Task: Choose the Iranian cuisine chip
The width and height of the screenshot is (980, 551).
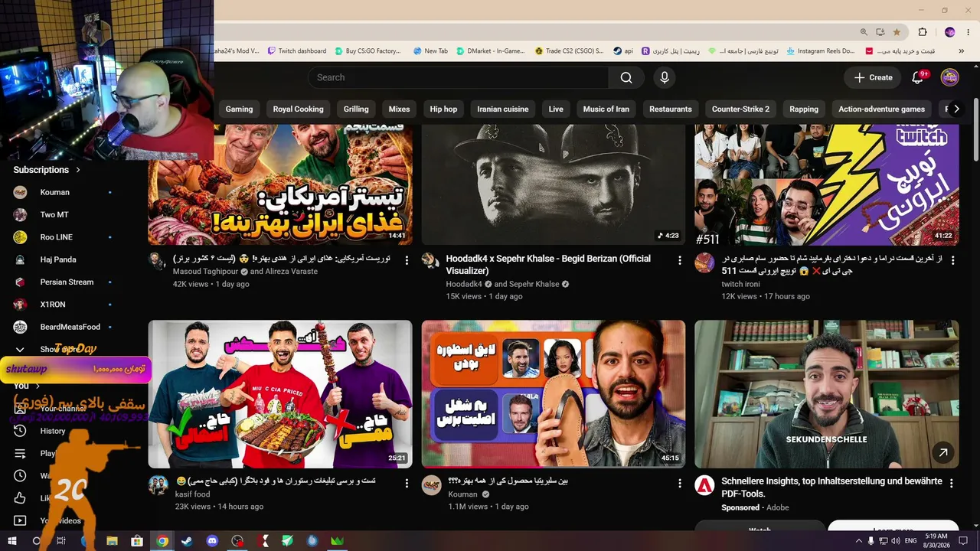Action: pyautogui.click(x=503, y=109)
